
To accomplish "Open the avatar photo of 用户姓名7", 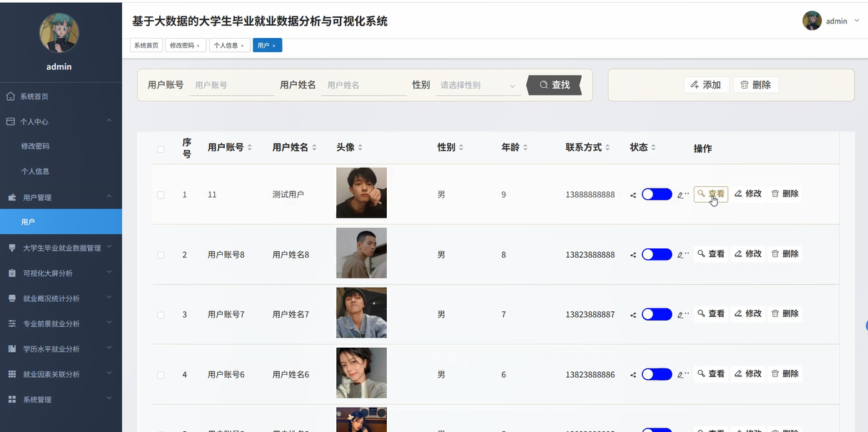I will [x=361, y=313].
